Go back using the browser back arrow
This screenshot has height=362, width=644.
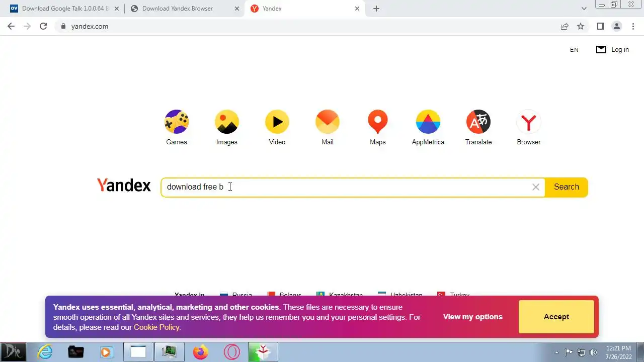[11, 26]
